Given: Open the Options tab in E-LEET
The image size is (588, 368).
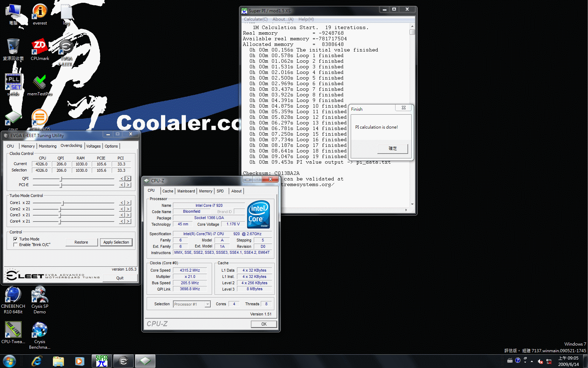Looking at the screenshot, I should point(111,146).
